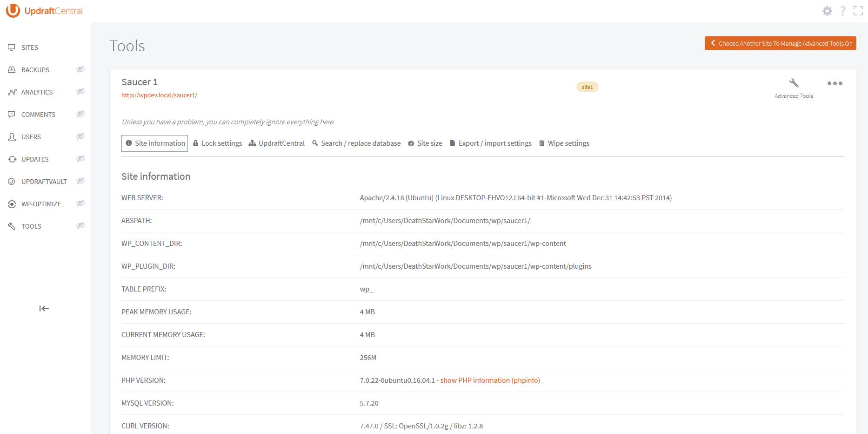Select the Search / replace database tab
Screen dimensions: 868x434
click(356, 143)
